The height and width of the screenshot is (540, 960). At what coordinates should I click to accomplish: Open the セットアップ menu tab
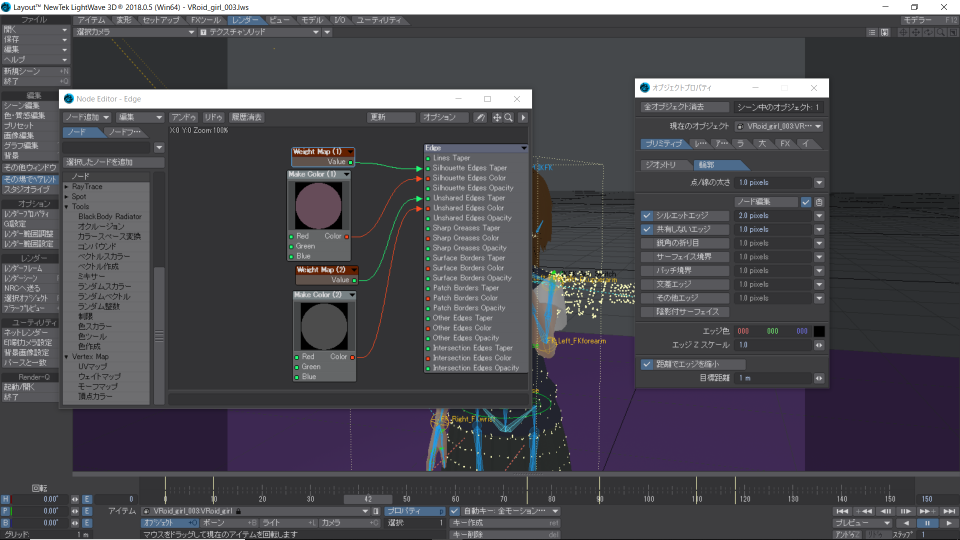(x=161, y=20)
